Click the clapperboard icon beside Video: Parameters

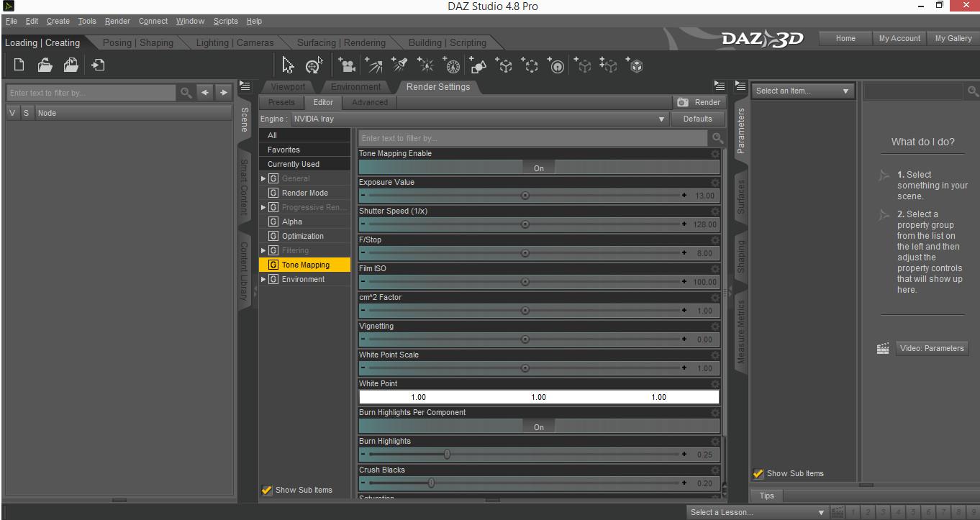[883, 348]
